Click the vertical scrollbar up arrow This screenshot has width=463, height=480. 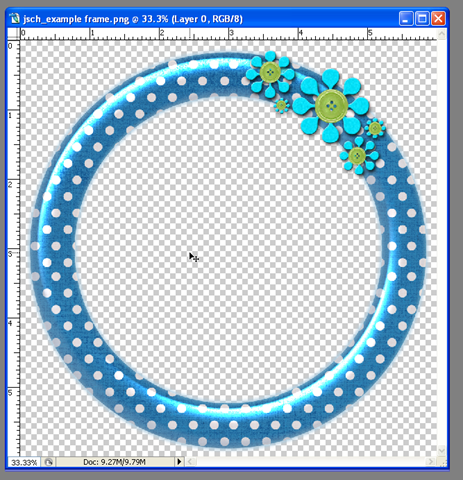pos(442,34)
